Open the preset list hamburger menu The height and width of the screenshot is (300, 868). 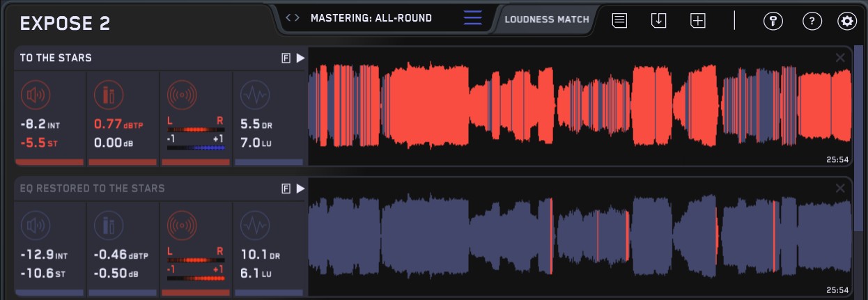(472, 18)
